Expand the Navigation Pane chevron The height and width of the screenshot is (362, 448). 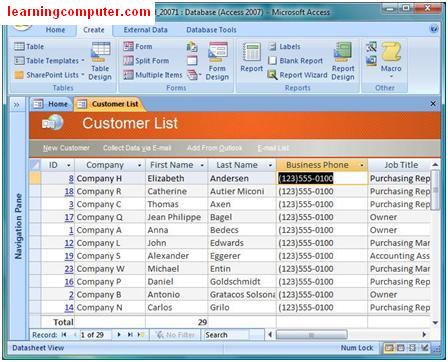16,105
